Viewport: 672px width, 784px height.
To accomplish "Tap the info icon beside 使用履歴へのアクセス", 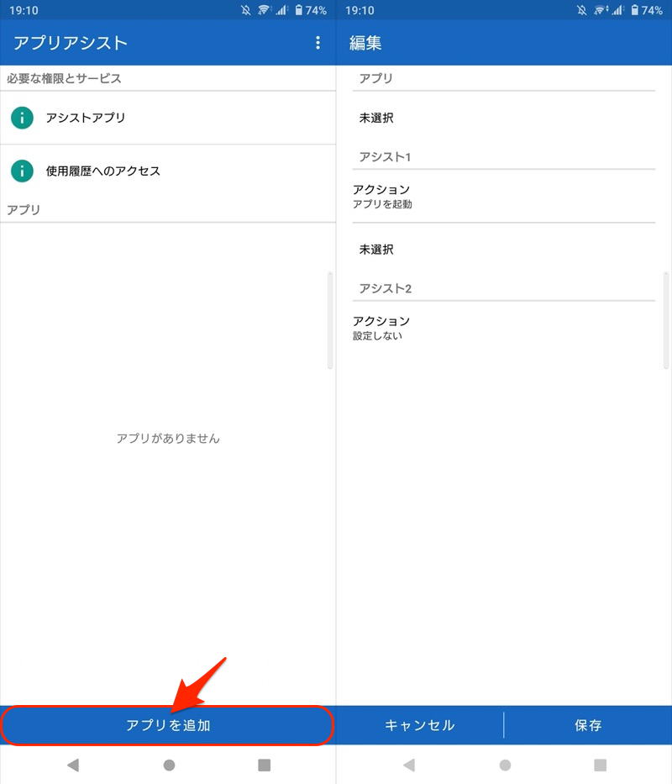I will click(23, 171).
